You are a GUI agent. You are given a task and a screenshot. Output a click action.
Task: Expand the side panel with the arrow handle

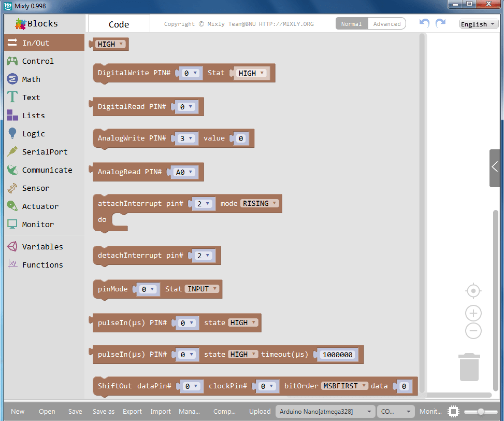point(495,167)
